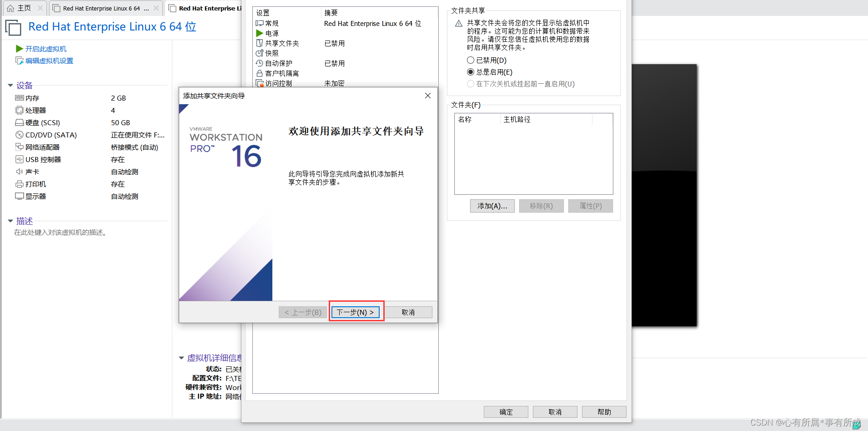Click the 打印机 printer icon

(x=20, y=184)
